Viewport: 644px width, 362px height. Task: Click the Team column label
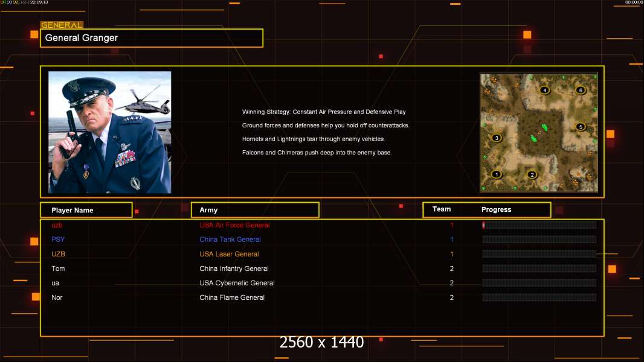click(442, 209)
